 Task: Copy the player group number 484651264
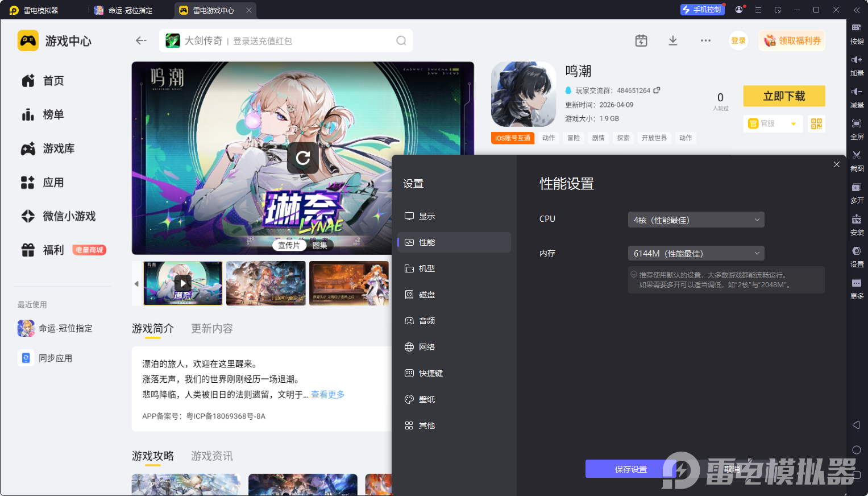[657, 90]
